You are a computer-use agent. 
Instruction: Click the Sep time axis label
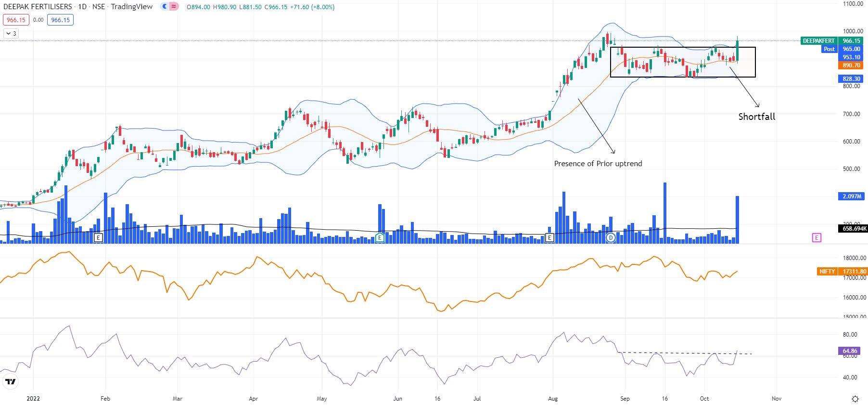(625, 399)
